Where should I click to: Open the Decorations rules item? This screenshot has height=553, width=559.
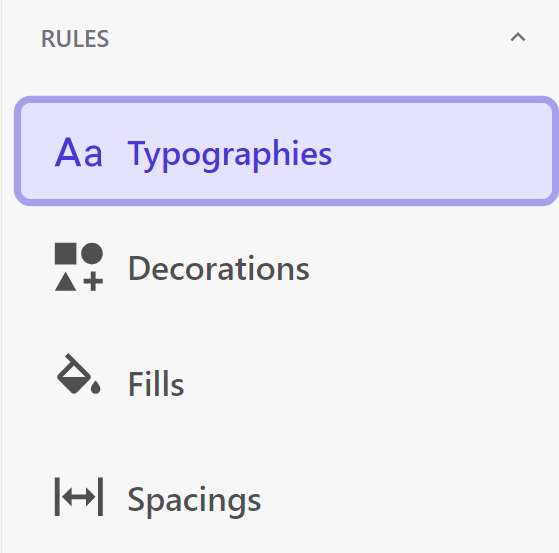click(x=286, y=267)
